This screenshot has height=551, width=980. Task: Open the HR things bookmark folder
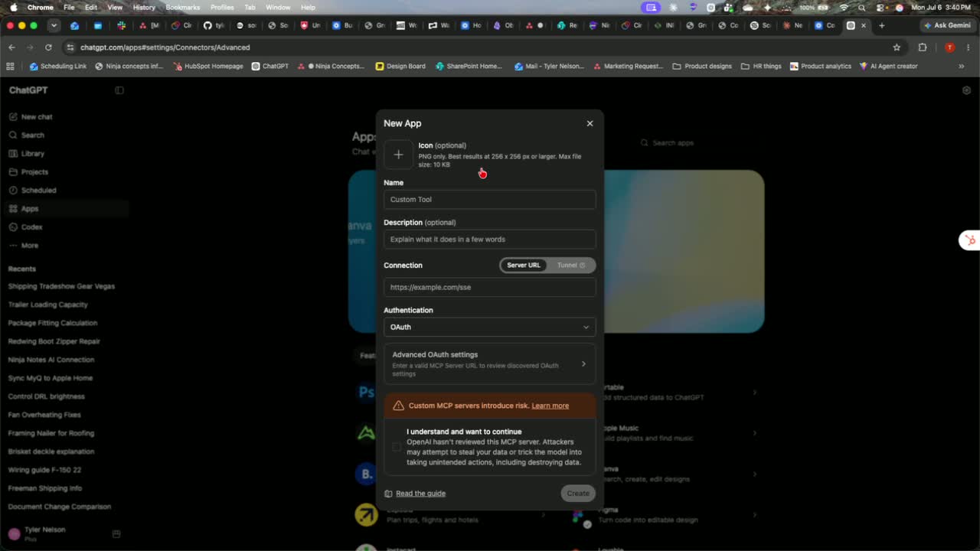[761, 67]
